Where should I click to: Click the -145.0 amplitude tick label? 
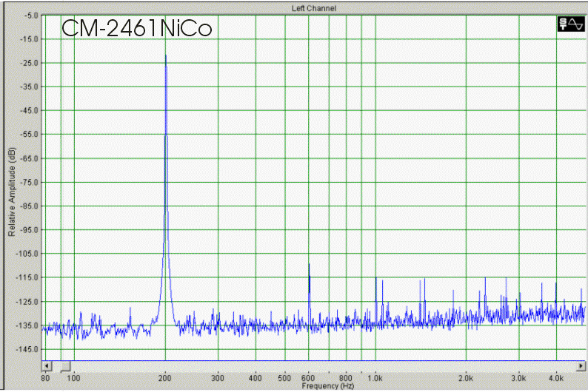[27, 348]
